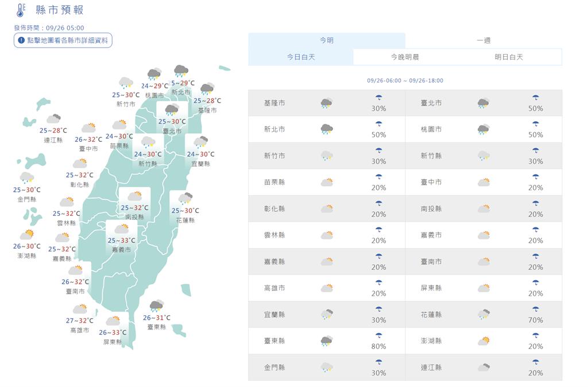This screenshot has width=588, height=387.
Task: Click the 雲林縣 name in the table
Action: pyautogui.click(x=274, y=235)
